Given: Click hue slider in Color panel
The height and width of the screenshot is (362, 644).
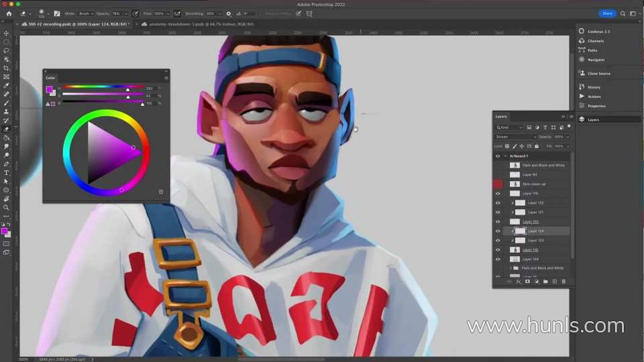Looking at the screenshot, I should 103,86.
